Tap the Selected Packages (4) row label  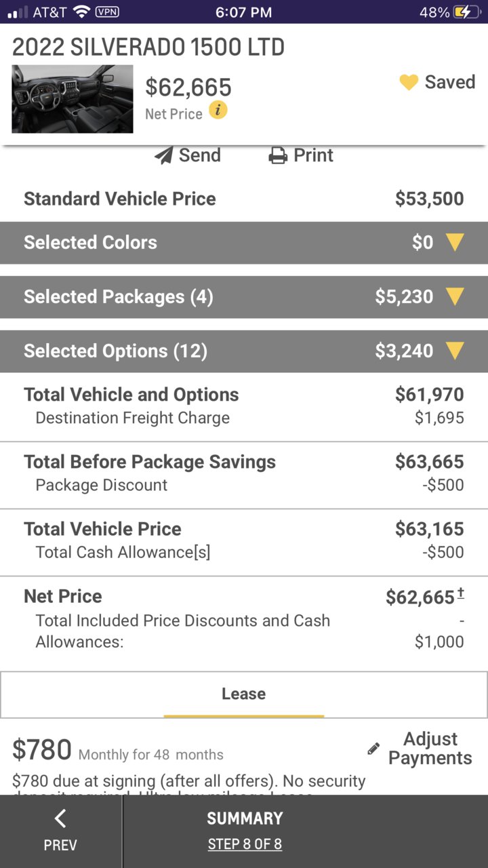[x=119, y=297]
